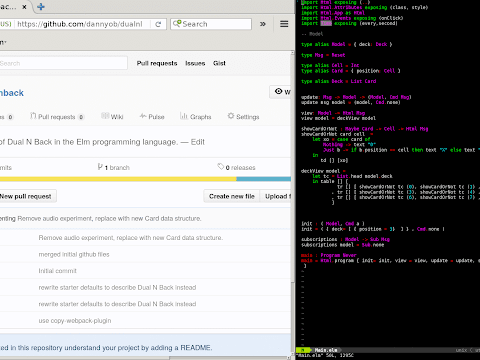Show more toolbar items chevron
The width and height of the screenshot is (480, 360).
tap(263, 24)
